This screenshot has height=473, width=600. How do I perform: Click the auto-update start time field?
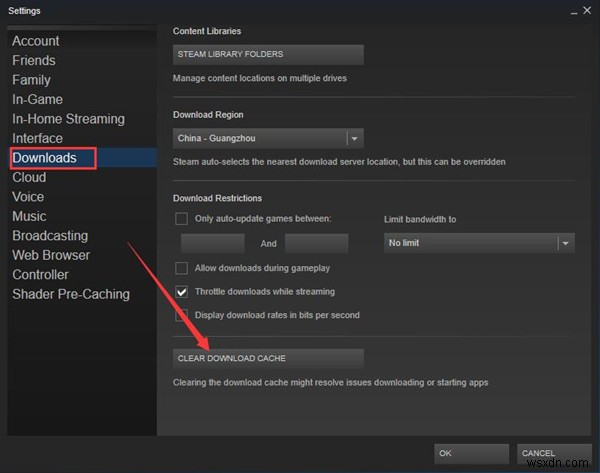213,243
